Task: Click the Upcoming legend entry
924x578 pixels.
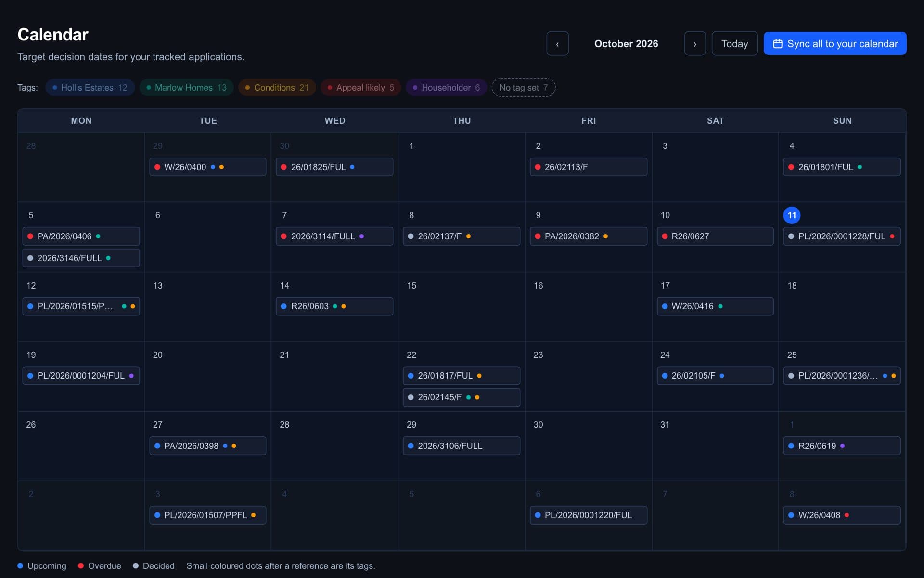Action: point(42,566)
